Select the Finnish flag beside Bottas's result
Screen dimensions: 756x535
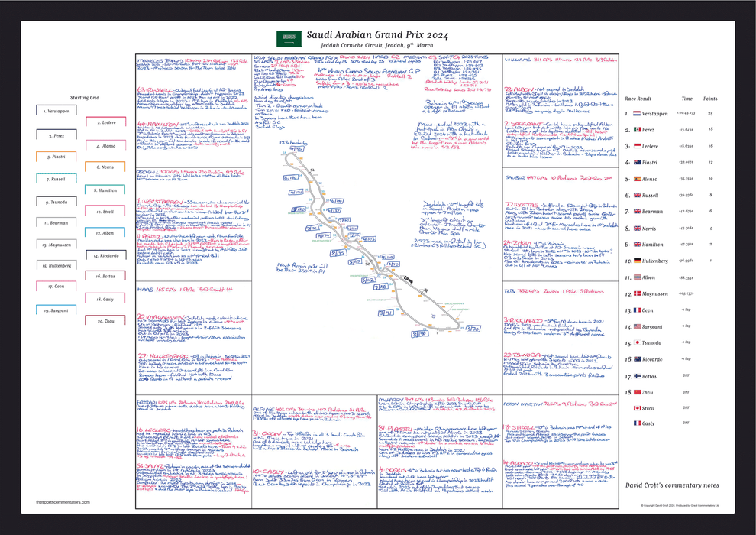click(x=636, y=376)
